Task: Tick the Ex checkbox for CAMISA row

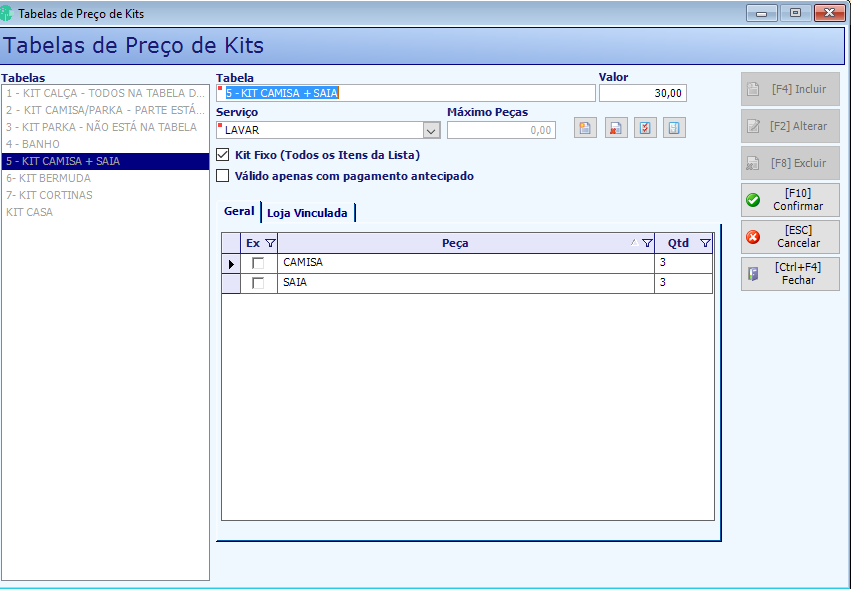Action: [258, 263]
